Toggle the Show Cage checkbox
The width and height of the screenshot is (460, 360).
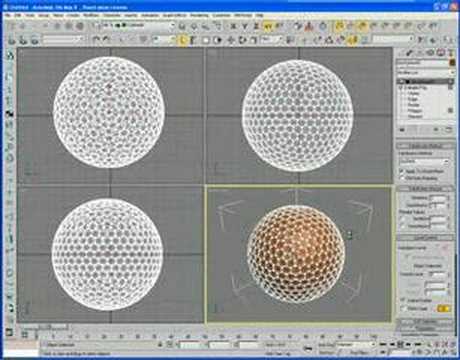[x=402, y=309]
